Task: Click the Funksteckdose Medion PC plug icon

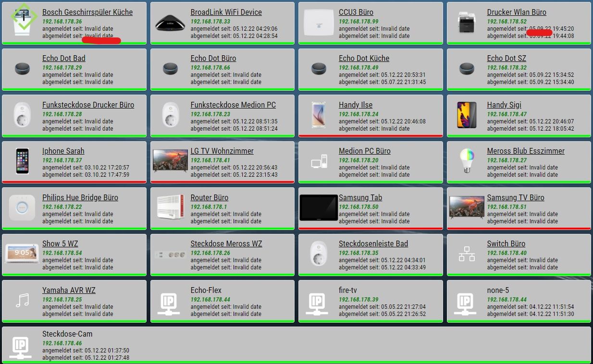Action: pos(170,115)
